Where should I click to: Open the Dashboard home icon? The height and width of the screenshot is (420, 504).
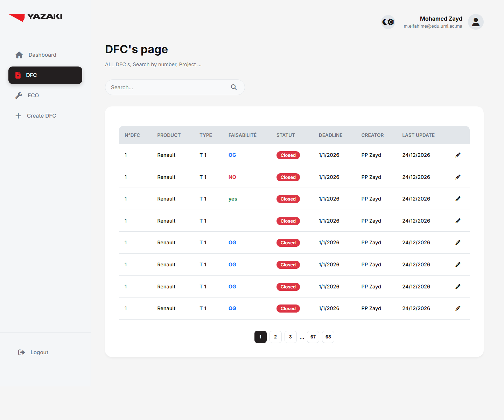(x=19, y=55)
